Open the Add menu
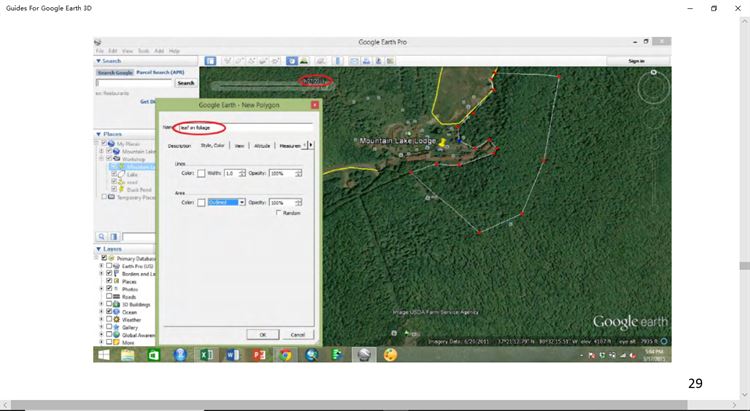 click(x=159, y=51)
